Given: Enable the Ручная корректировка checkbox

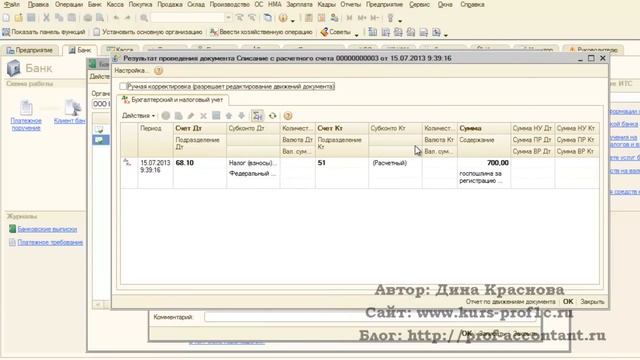Looking at the screenshot, I should tap(122, 87).
